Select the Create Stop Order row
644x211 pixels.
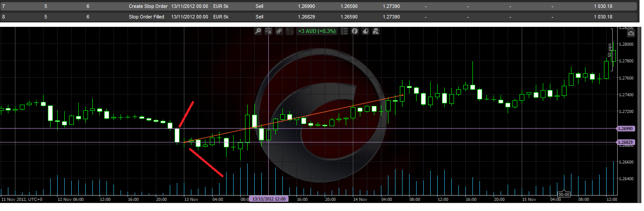pos(318,7)
